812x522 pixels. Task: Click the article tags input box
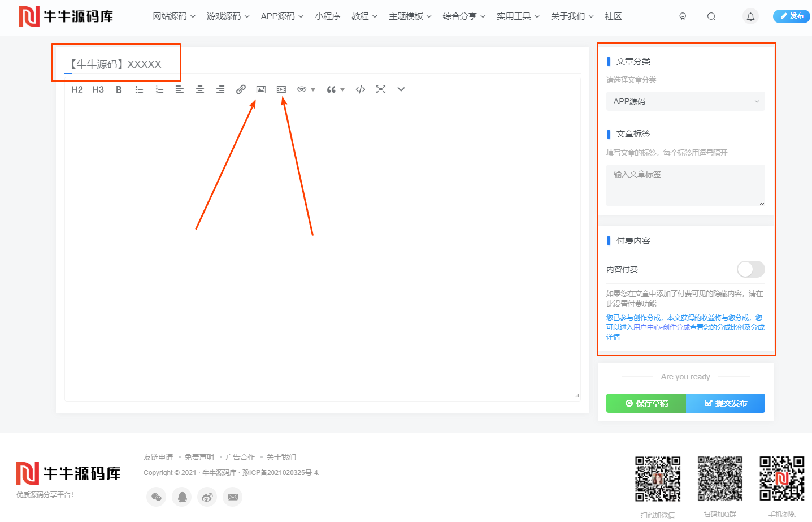point(685,185)
